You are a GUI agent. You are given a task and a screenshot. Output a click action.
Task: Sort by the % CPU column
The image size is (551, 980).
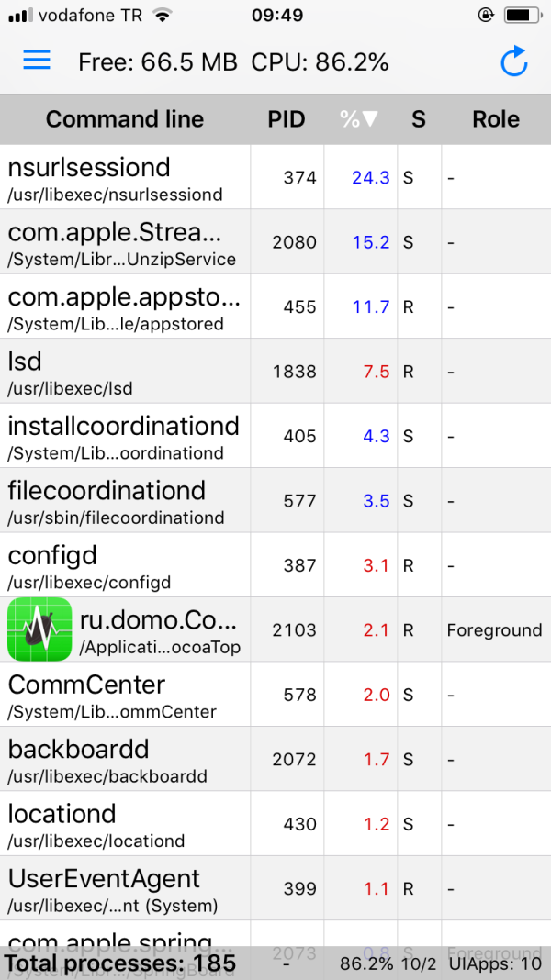[x=358, y=119]
